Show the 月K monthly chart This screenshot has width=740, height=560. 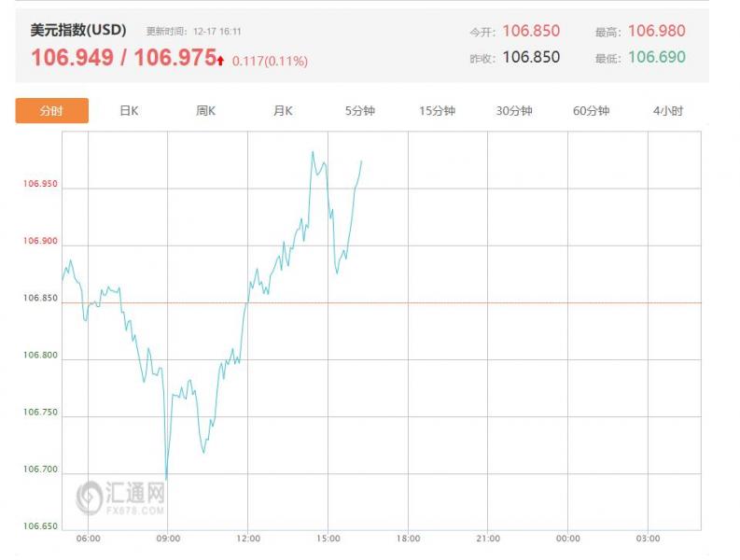click(283, 111)
